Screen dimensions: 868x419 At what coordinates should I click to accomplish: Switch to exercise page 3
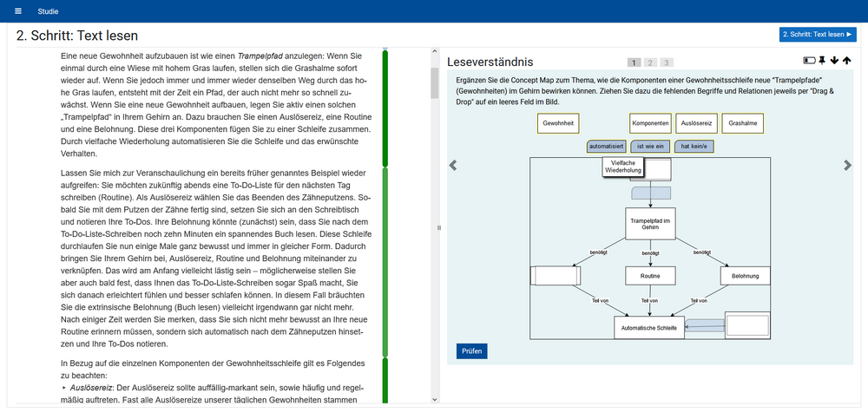[666, 62]
